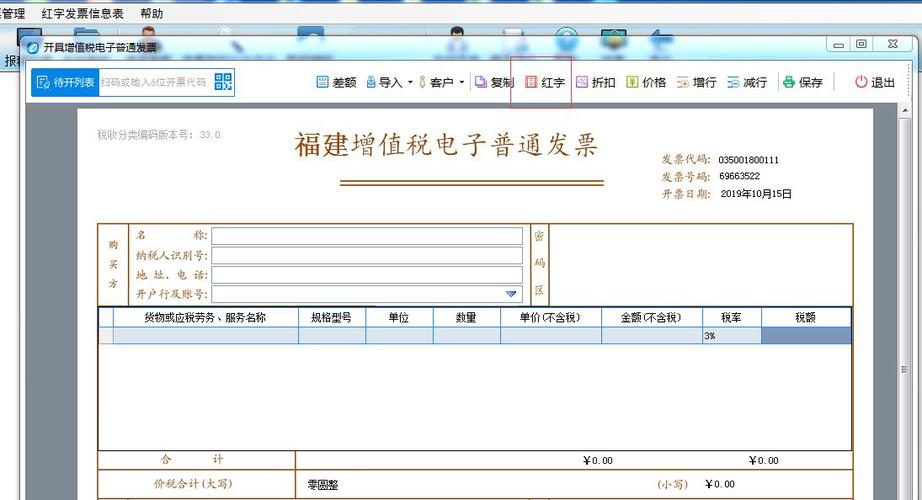Screen dimensions: 922x500
Task: Click the 折扣 discount button
Action: 596,82
